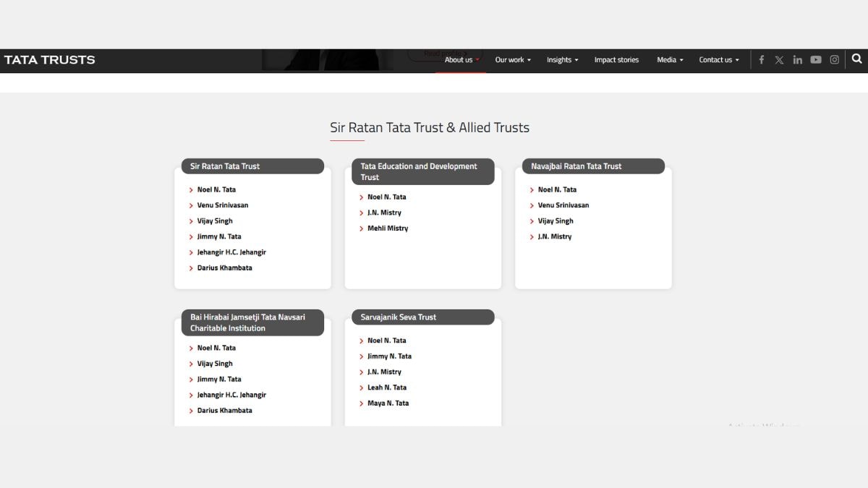Image resolution: width=868 pixels, height=488 pixels.
Task: Open the X (Twitter) social icon
Action: tap(779, 60)
